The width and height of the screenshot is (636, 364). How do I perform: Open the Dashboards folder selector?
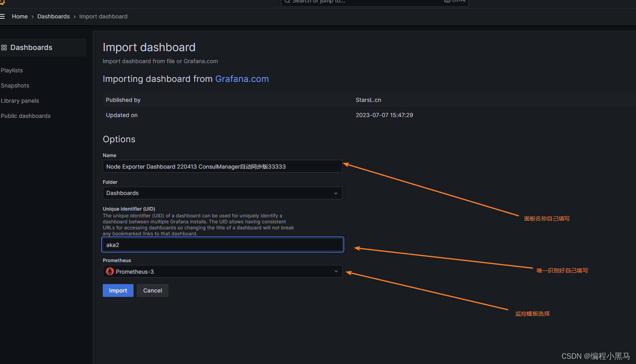[x=222, y=193]
